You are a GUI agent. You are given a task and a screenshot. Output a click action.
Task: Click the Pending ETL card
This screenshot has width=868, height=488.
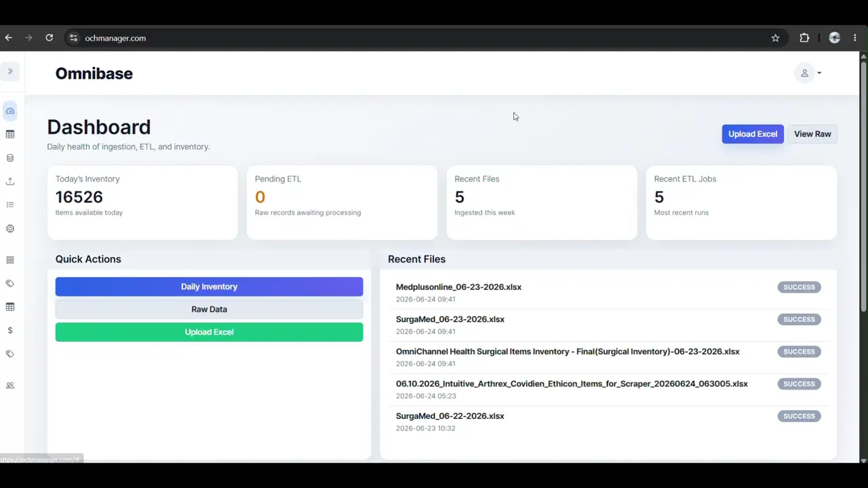(342, 203)
